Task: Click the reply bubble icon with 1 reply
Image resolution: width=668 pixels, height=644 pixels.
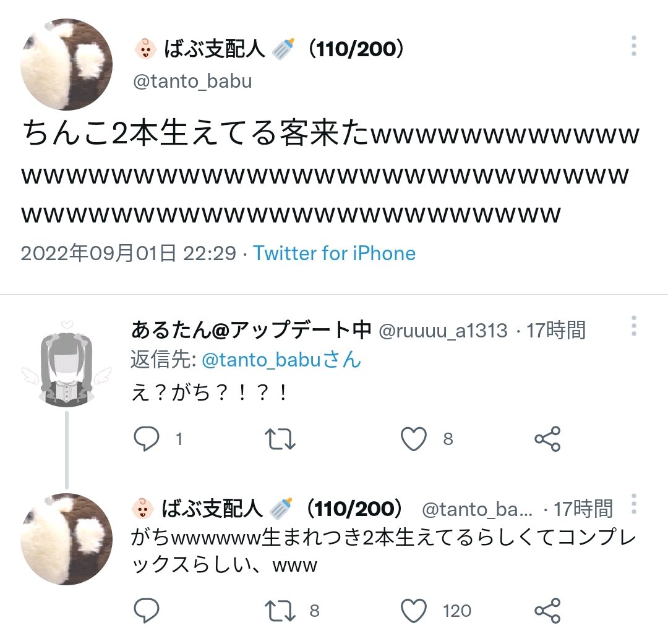Action: pyautogui.click(x=146, y=438)
